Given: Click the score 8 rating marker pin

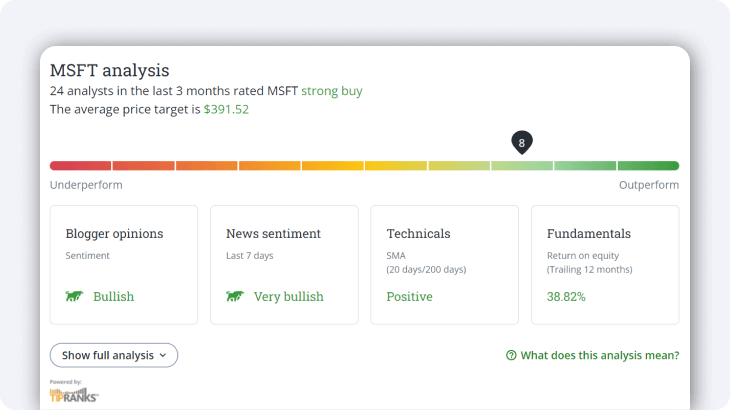Looking at the screenshot, I should (x=521, y=143).
